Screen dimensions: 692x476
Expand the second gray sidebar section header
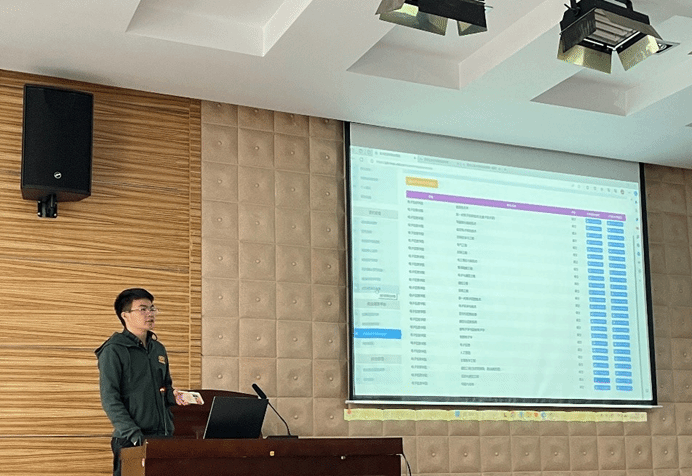[x=377, y=304]
